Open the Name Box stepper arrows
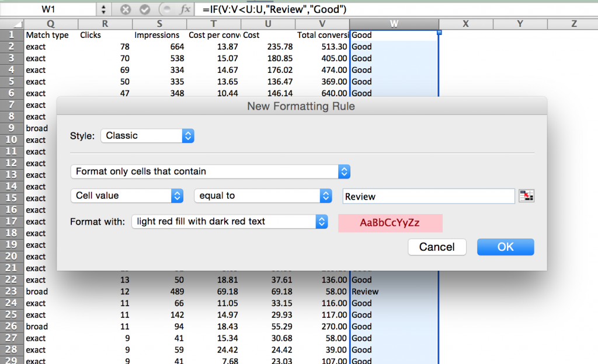 point(103,9)
